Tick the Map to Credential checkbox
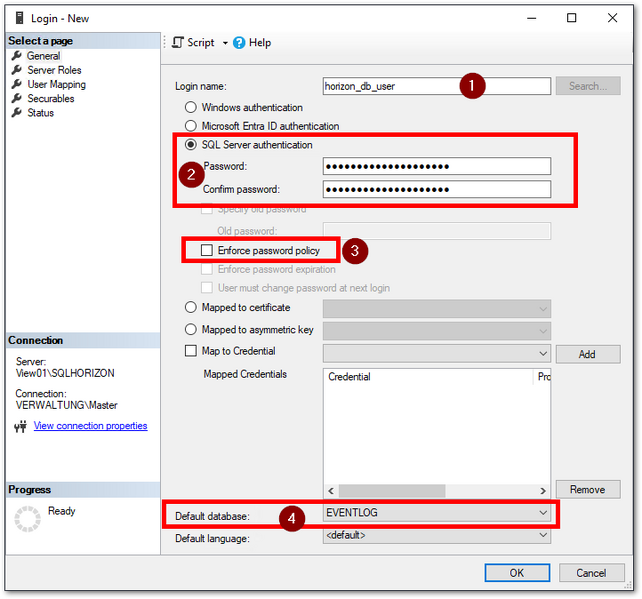 [190, 351]
